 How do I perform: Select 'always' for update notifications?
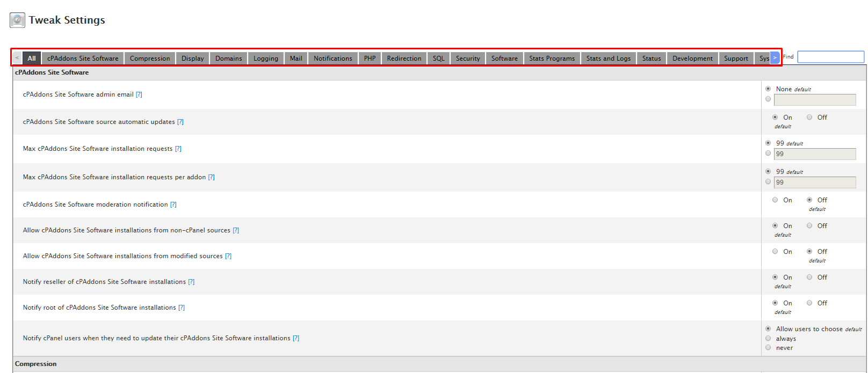(768, 339)
